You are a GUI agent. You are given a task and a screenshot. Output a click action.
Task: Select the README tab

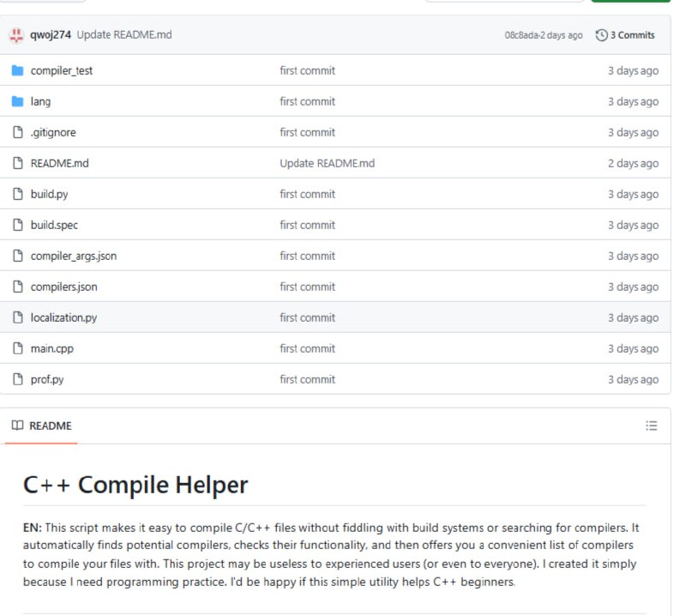pos(41,426)
